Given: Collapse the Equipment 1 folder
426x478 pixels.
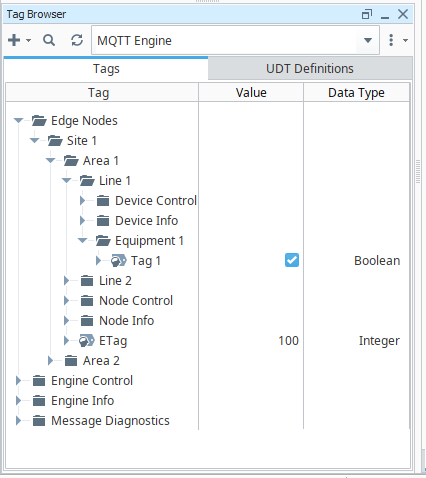Looking at the screenshot, I should click(x=82, y=240).
